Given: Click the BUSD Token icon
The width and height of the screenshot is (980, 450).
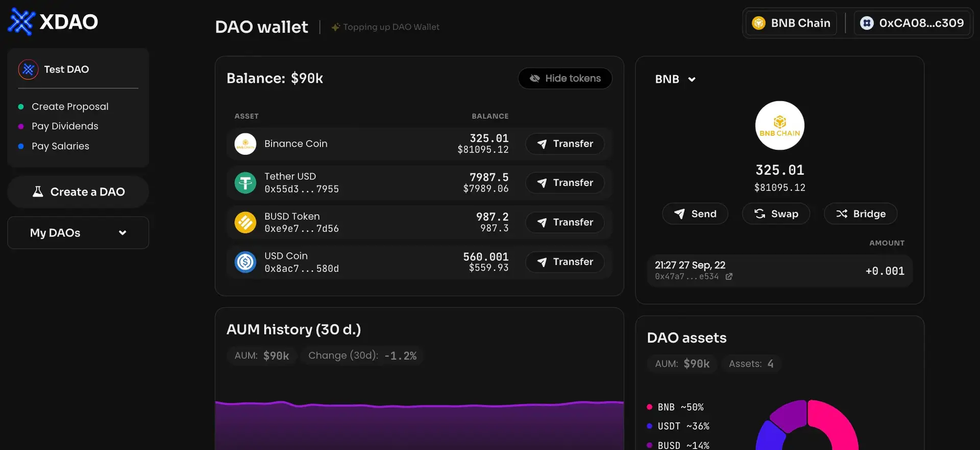Looking at the screenshot, I should point(245,223).
